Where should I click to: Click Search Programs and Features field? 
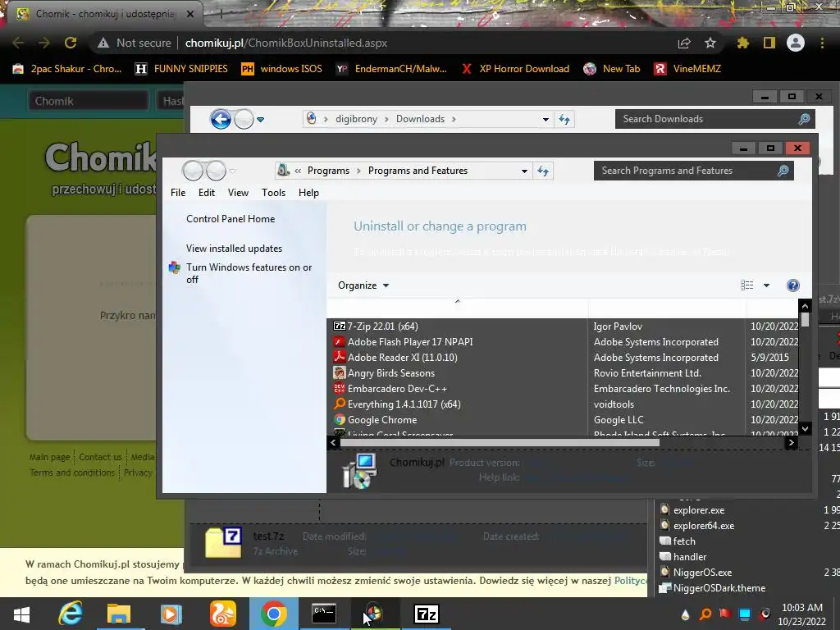pos(694,171)
